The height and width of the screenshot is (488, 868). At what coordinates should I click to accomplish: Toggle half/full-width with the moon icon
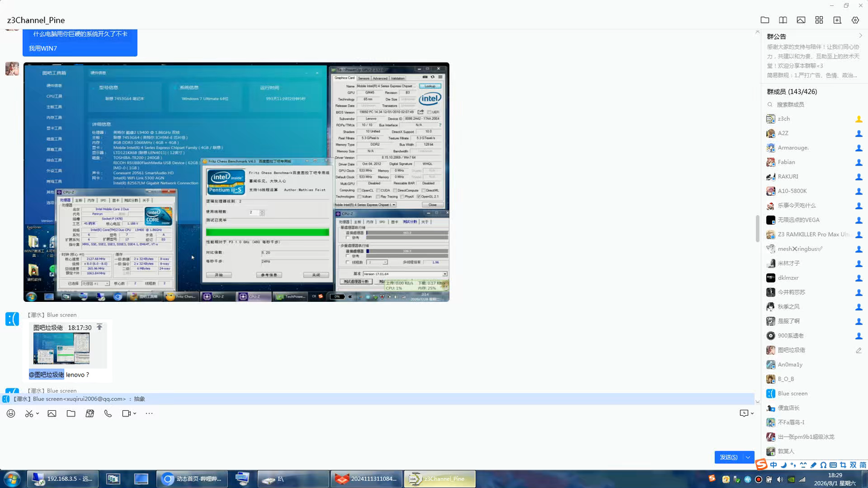click(784, 465)
